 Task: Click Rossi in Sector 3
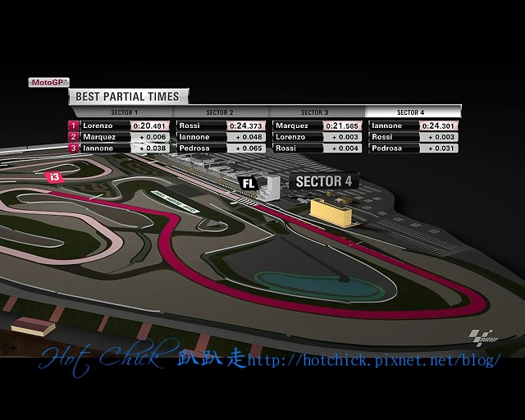[285, 148]
